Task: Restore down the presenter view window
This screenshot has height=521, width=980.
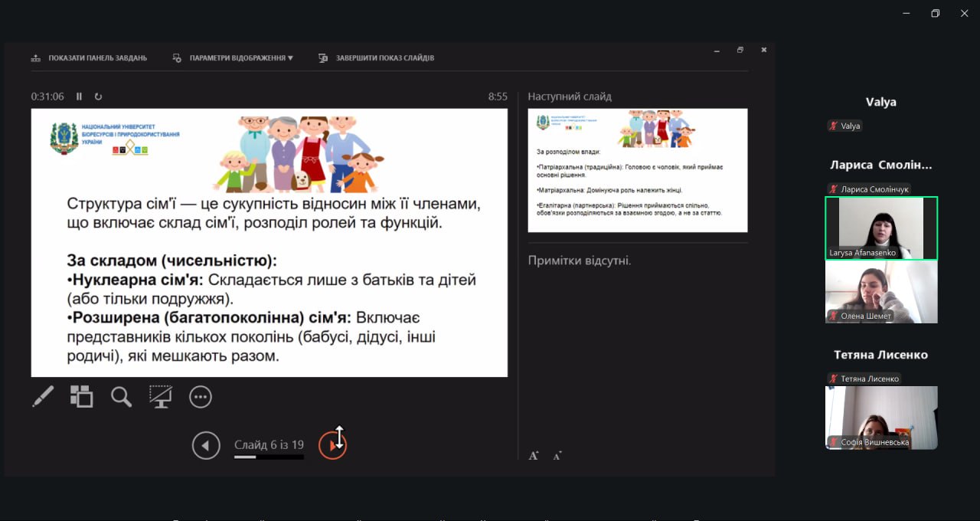Action: (740, 50)
